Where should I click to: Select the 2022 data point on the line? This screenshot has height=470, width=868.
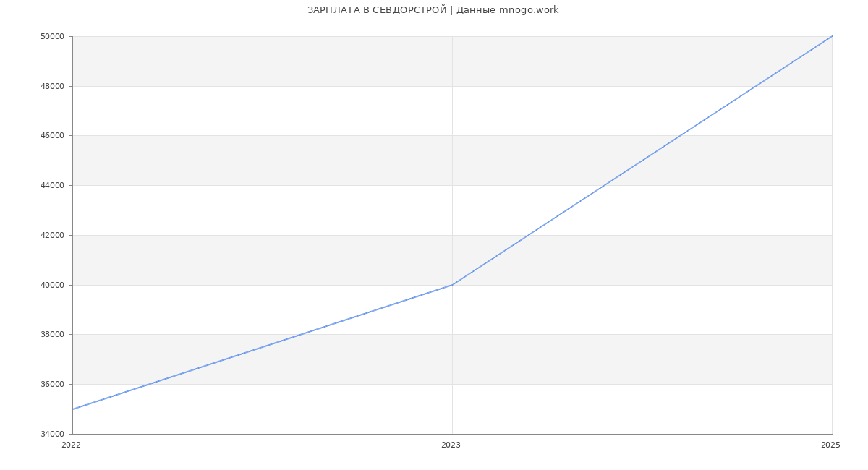pos(73,409)
